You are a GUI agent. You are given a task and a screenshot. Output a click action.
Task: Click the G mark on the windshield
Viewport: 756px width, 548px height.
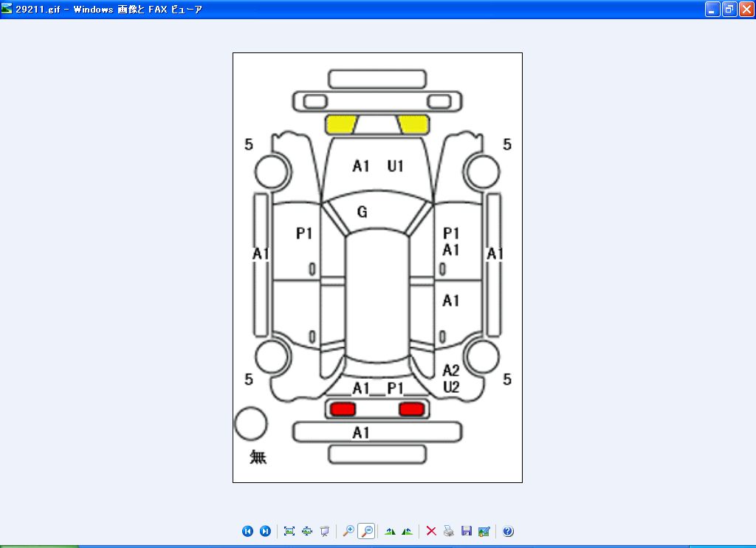click(x=362, y=213)
